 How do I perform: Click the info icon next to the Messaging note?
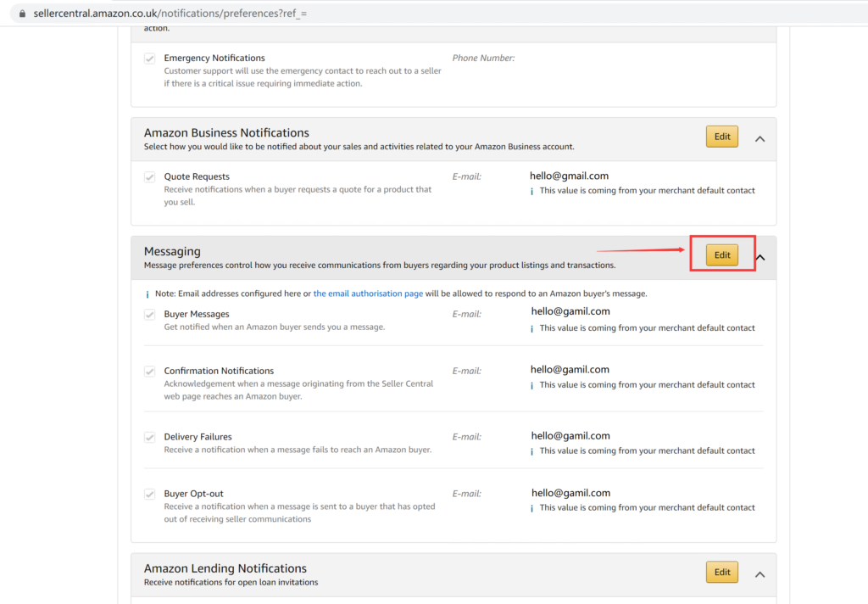147,294
